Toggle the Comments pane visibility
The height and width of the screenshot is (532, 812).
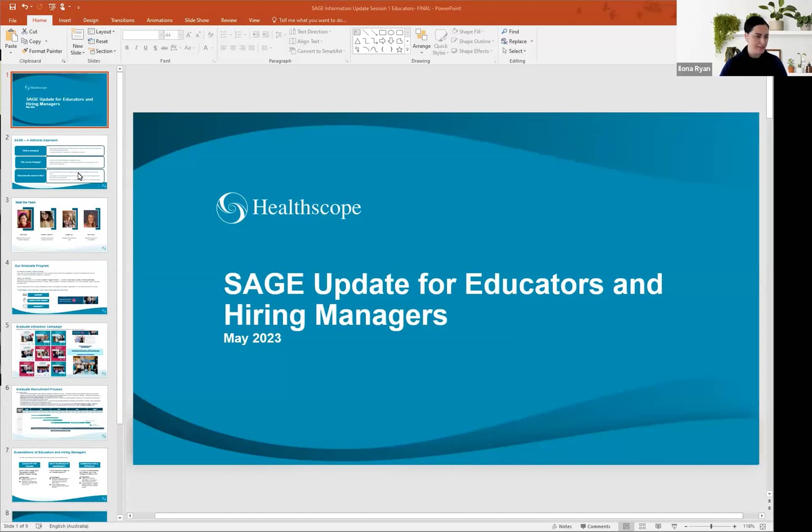click(596, 526)
